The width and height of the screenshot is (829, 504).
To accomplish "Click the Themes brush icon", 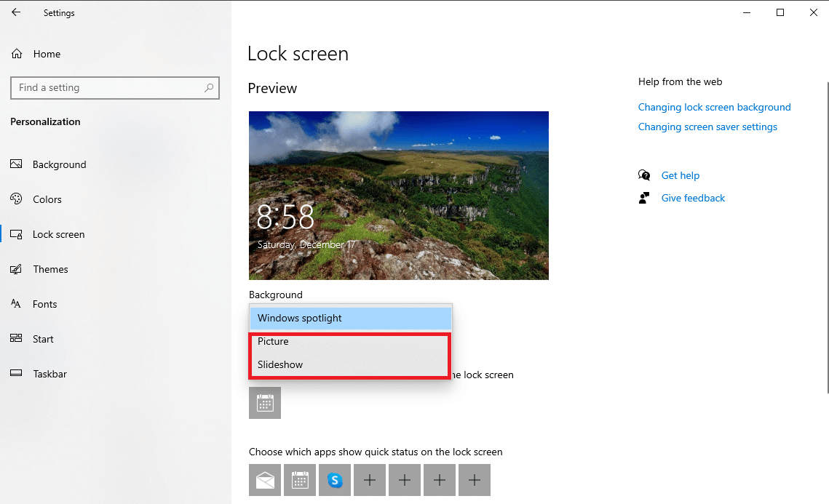I will pyautogui.click(x=16, y=269).
